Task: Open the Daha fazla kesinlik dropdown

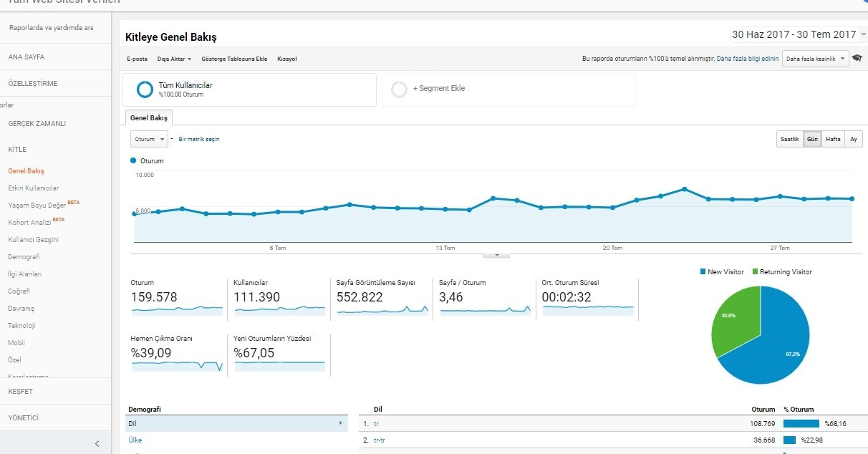Action: point(815,59)
